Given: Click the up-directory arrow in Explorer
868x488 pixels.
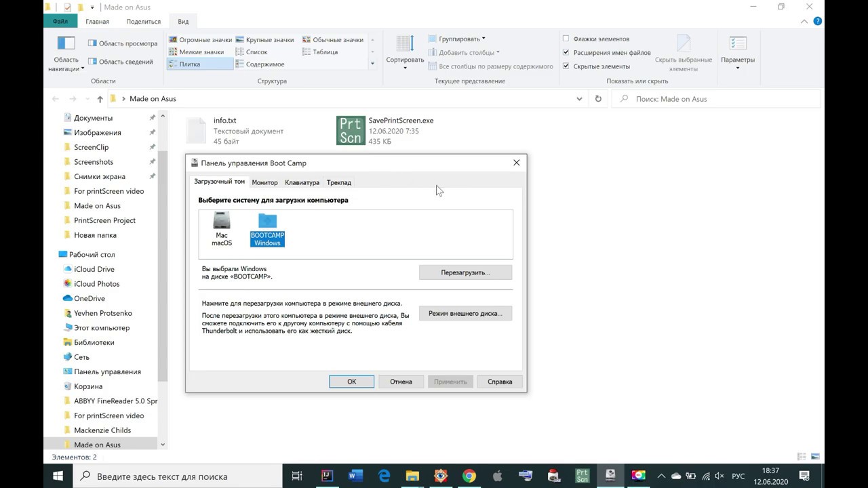Looking at the screenshot, I should [x=100, y=99].
